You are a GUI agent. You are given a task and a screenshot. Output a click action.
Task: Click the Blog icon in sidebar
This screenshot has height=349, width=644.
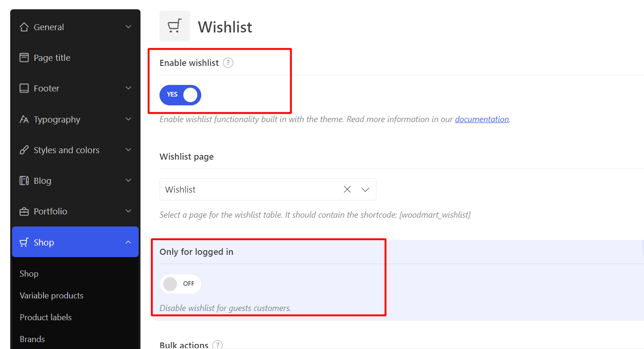click(24, 181)
